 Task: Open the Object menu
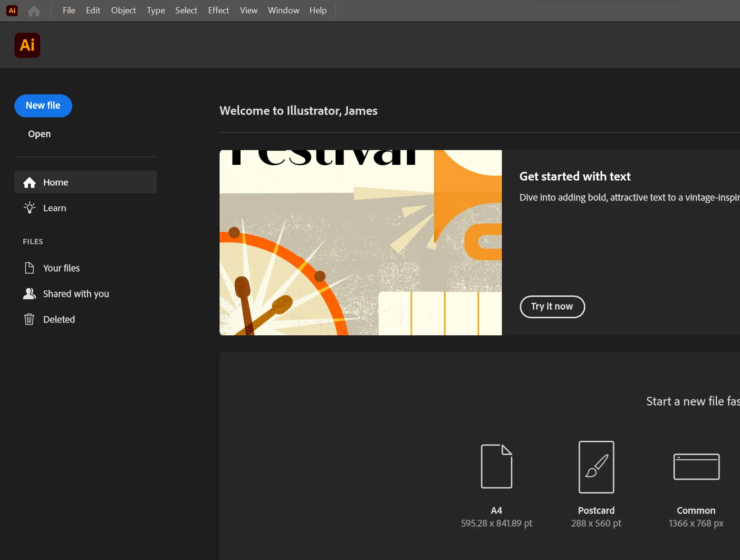(x=124, y=10)
